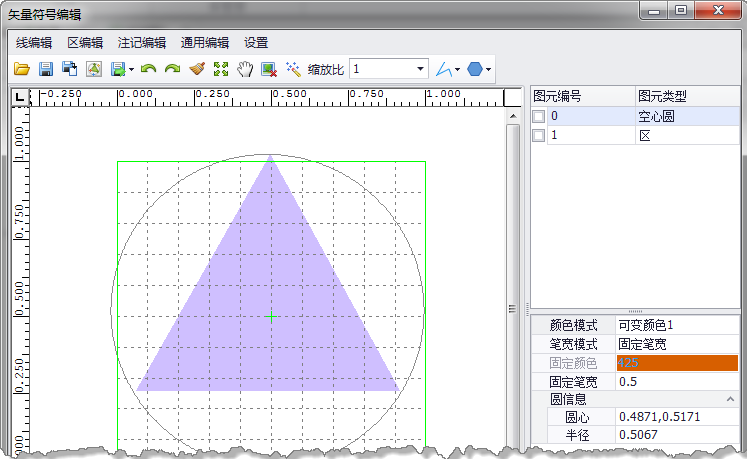Click the 图元编号 column header
Image resolution: width=747 pixels, height=459 pixels.
pos(558,97)
